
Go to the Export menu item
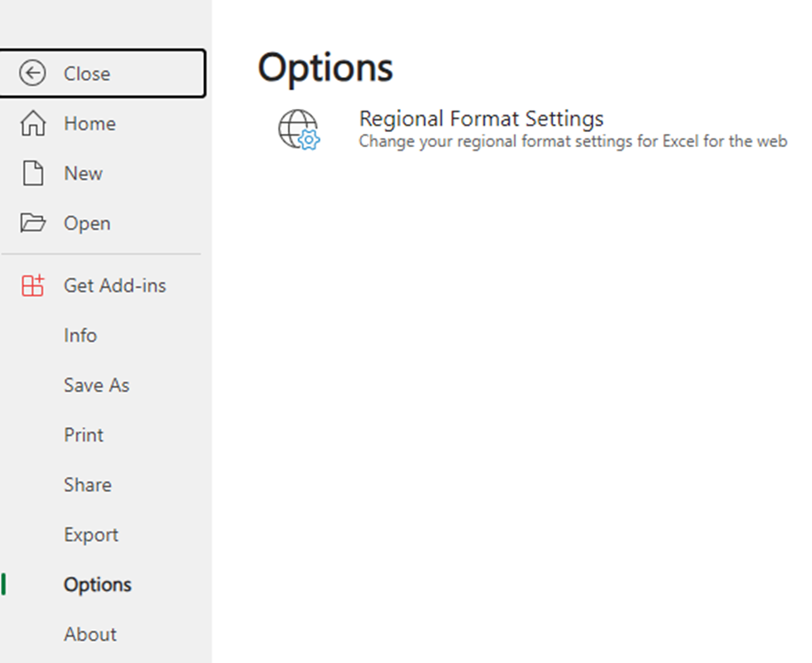click(91, 534)
